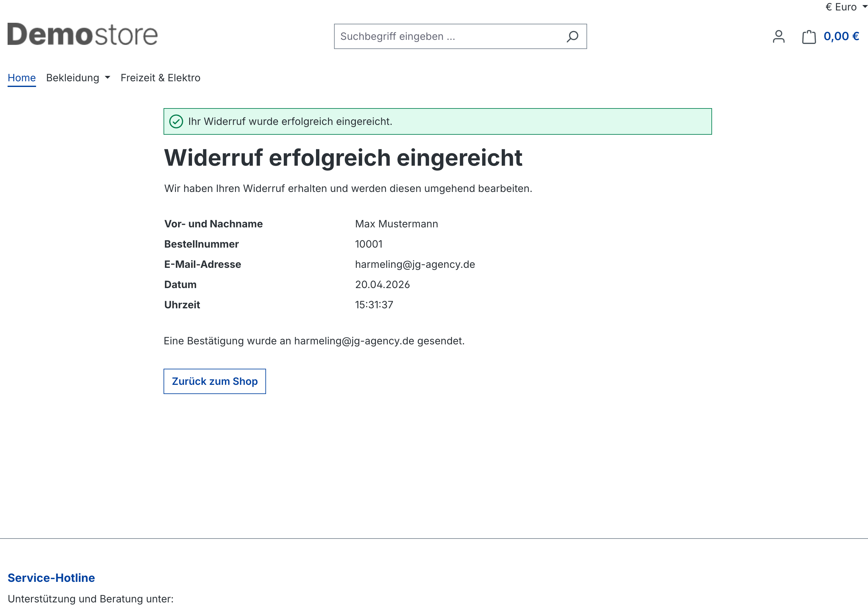
Task: Click the Max Mustermann name value
Action: point(396,224)
